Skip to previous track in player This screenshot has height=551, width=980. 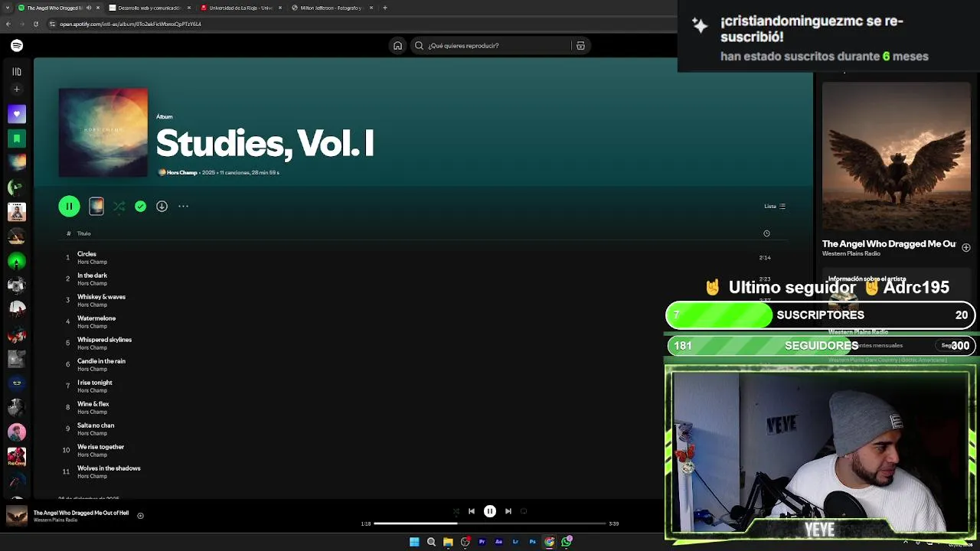[x=472, y=511]
